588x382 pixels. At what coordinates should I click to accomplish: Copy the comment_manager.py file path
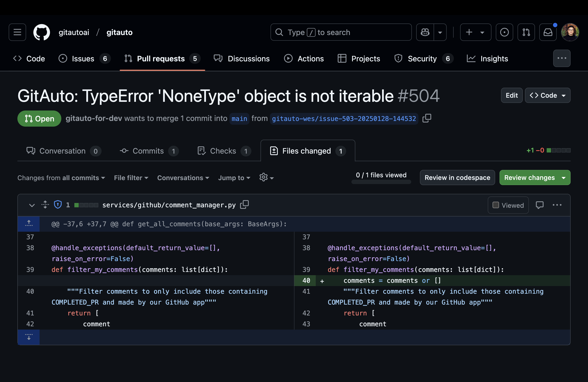(x=244, y=204)
